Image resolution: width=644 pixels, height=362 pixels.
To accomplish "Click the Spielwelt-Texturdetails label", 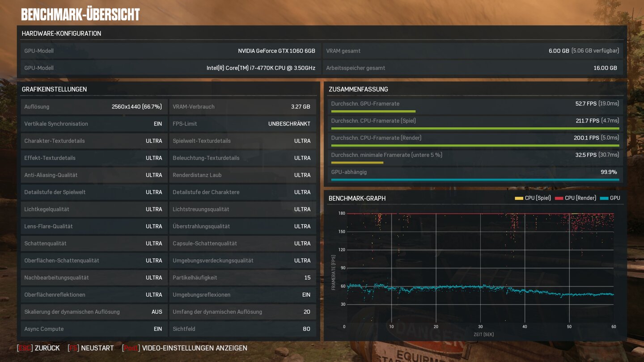I will [202, 141].
